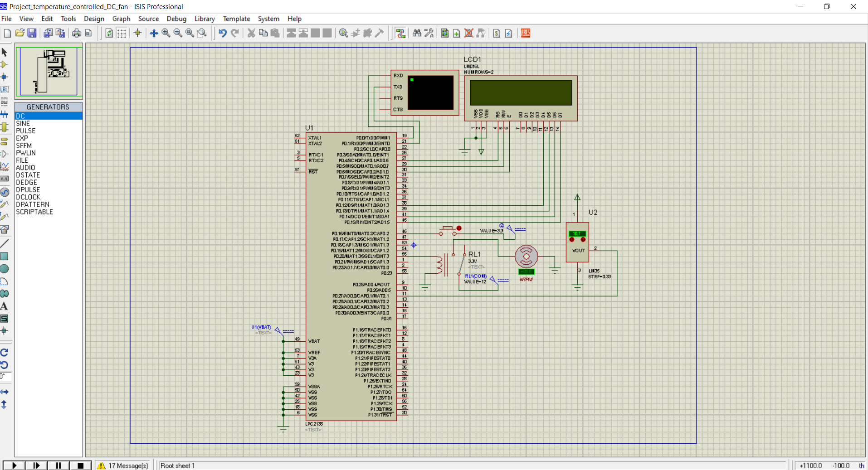
Task: Open the View menu
Action: (x=26, y=19)
